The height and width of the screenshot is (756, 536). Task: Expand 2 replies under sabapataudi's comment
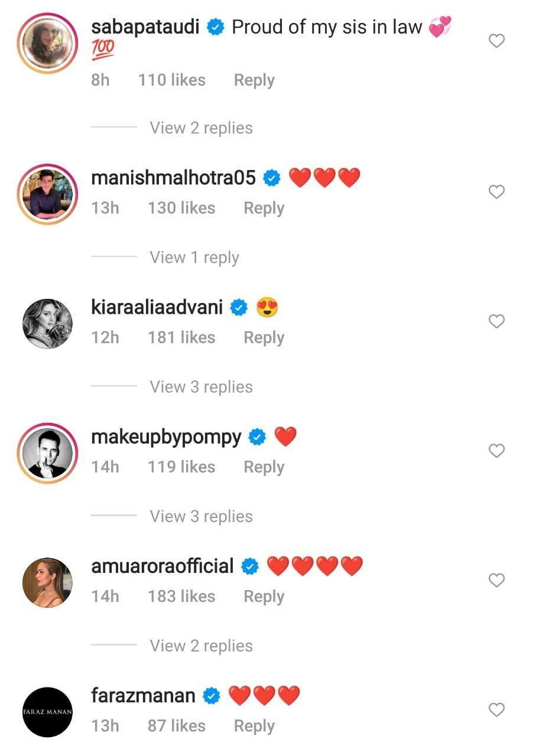201,128
